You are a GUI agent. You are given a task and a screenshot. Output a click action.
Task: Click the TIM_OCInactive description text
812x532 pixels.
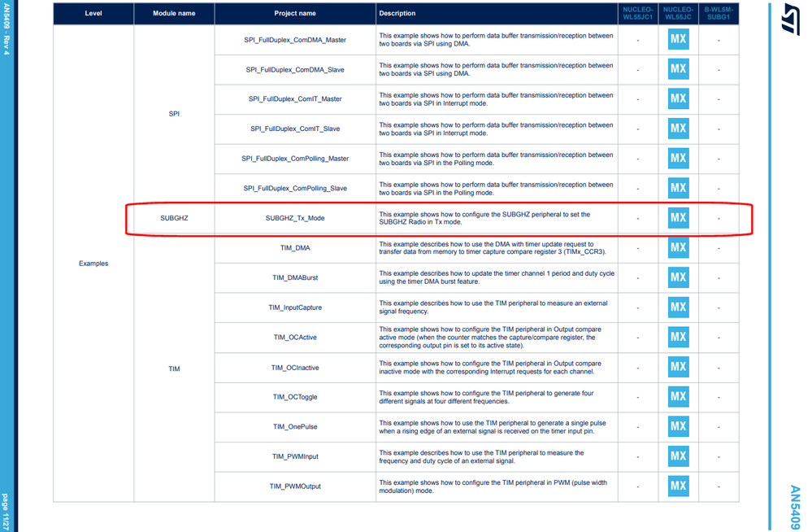tap(490, 368)
